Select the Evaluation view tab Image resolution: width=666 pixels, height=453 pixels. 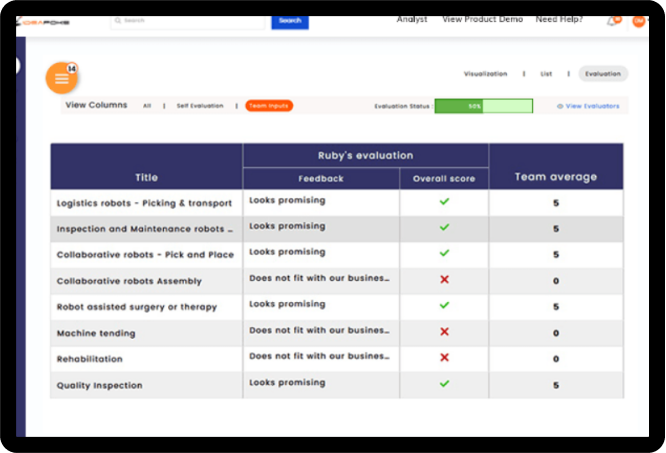pyautogui.click(x=603, y=74)
